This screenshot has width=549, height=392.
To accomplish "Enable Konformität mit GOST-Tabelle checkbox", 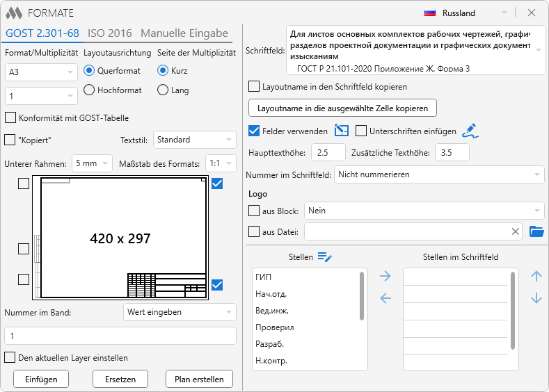I will click(10, 118).
